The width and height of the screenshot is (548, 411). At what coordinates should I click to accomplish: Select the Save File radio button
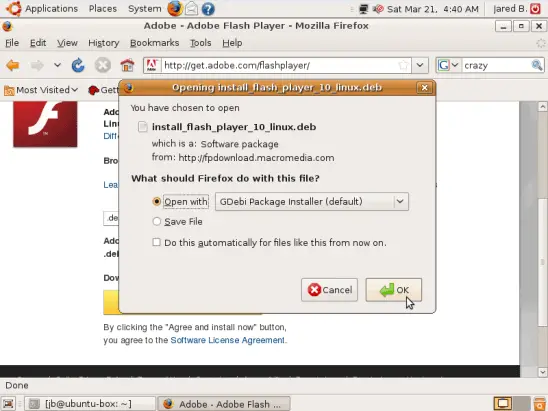click(157, 222)
